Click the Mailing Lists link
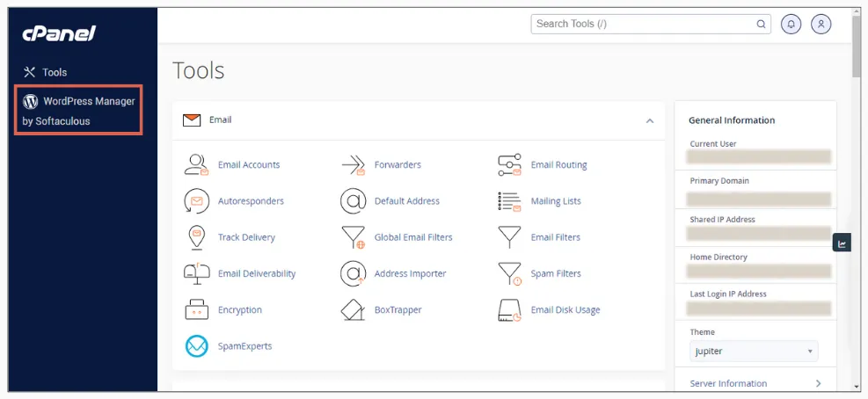Screen dimensions: 868x399 click(555, 201)
